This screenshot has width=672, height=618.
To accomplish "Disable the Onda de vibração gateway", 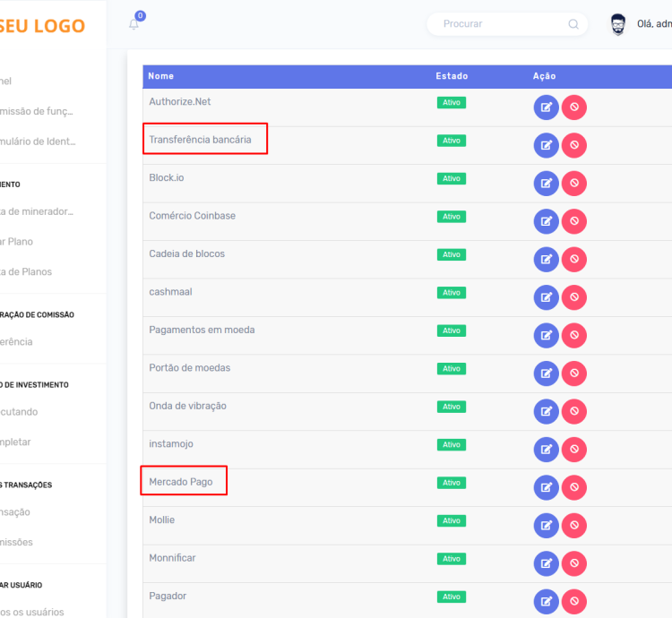I will pos(573,411).
